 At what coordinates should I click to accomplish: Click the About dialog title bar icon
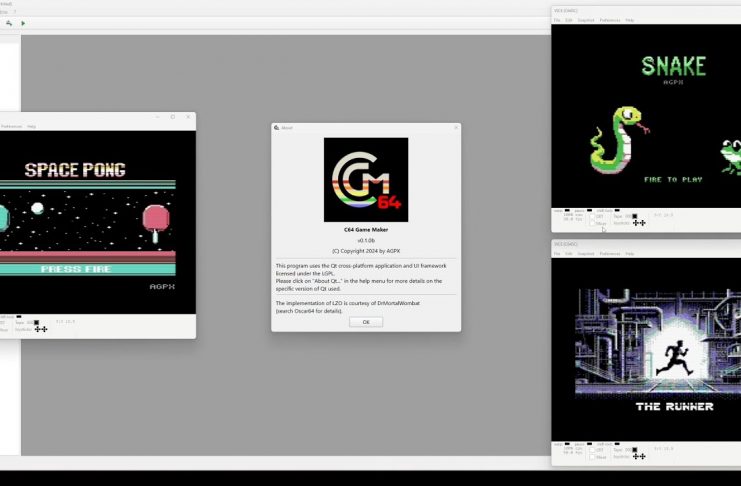click(x=276, y=128)
